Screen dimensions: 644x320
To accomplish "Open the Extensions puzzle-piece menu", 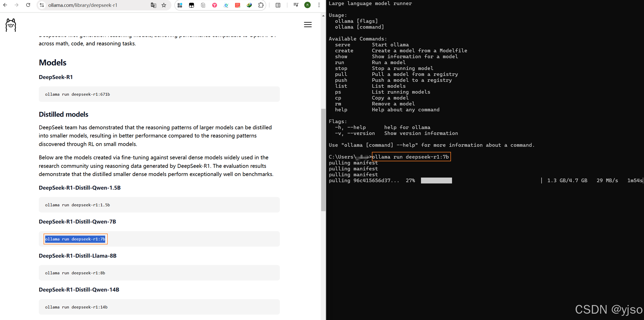I will (261, 5).
